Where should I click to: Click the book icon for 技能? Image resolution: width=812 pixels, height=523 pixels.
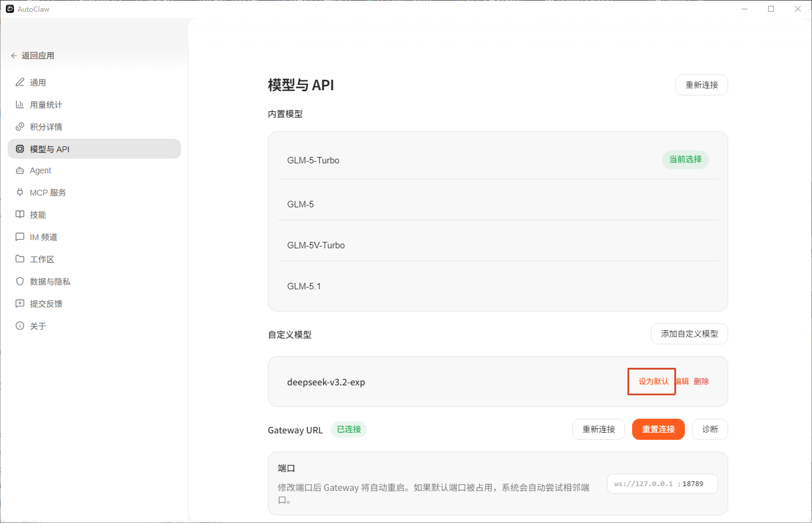click(20, 215)
